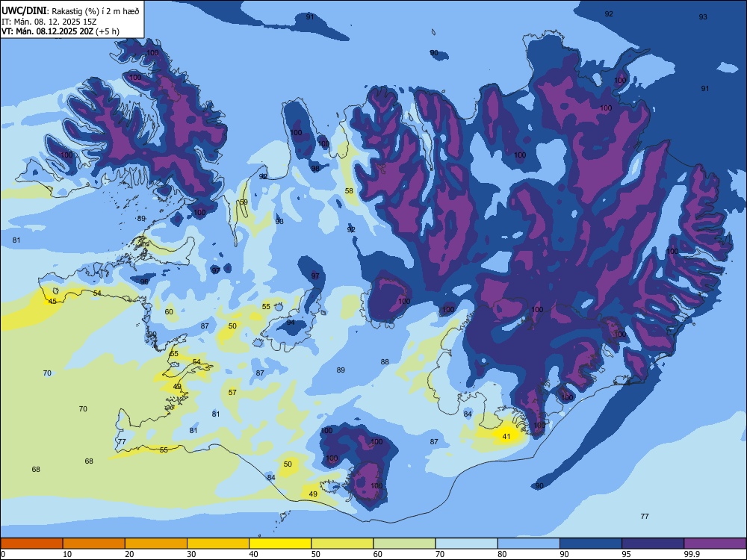This screenshot has width=747, height=560.
Task: Click the pale blue 70–80 legend swatch
Action: tap(466, 544)
